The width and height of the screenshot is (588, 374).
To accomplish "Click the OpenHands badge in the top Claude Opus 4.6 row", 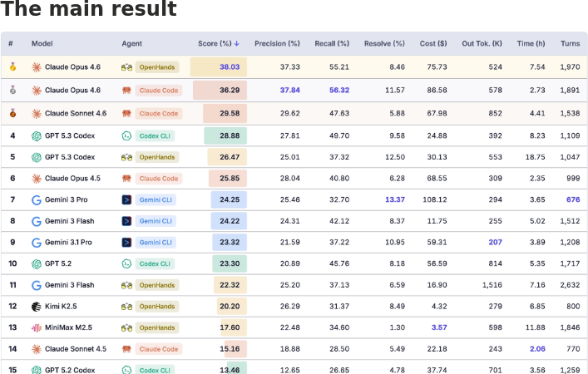I will pos(157,67).
